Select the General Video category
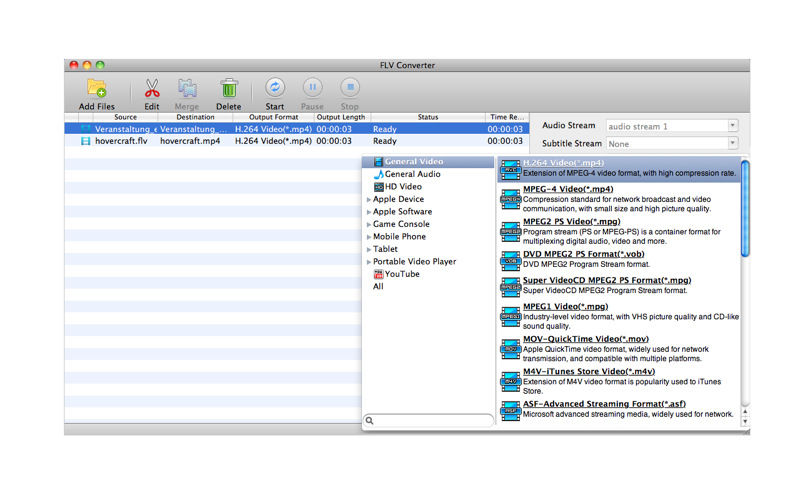Viewport: 800px width, 500px height. coord(428,162)
